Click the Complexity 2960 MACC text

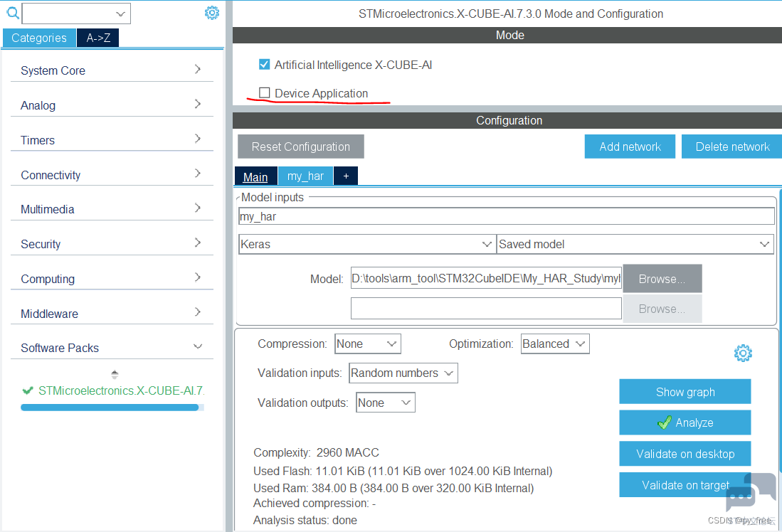point(316,452)
